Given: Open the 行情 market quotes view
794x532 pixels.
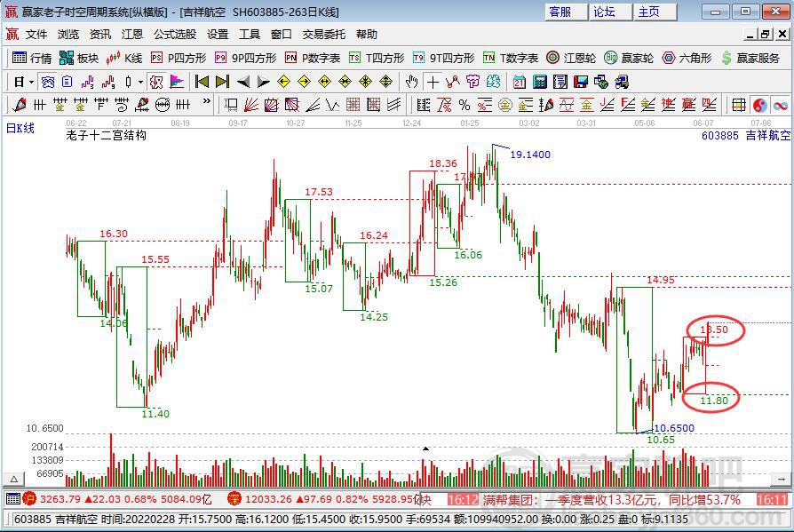Looking at the screenshot, I should coord(32,59).
